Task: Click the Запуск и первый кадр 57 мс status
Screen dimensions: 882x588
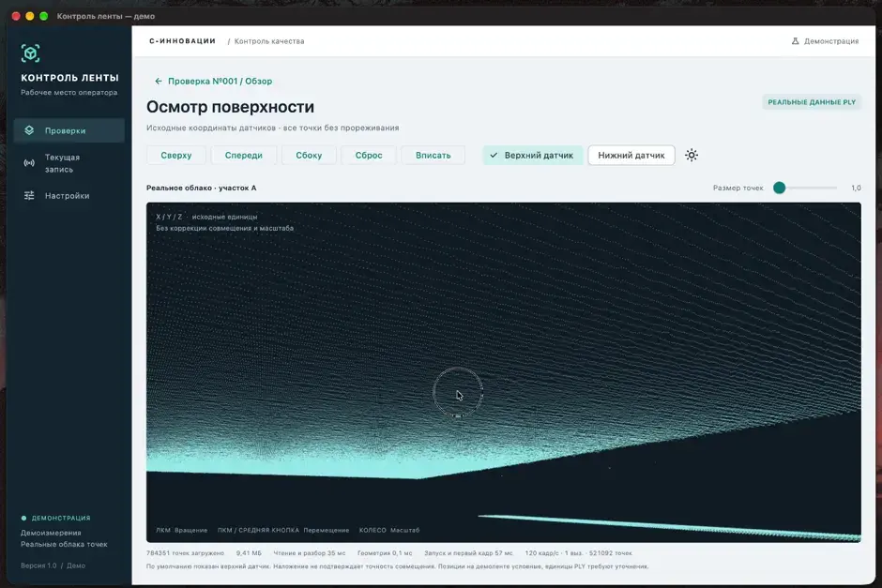Action: pos(468,553)
